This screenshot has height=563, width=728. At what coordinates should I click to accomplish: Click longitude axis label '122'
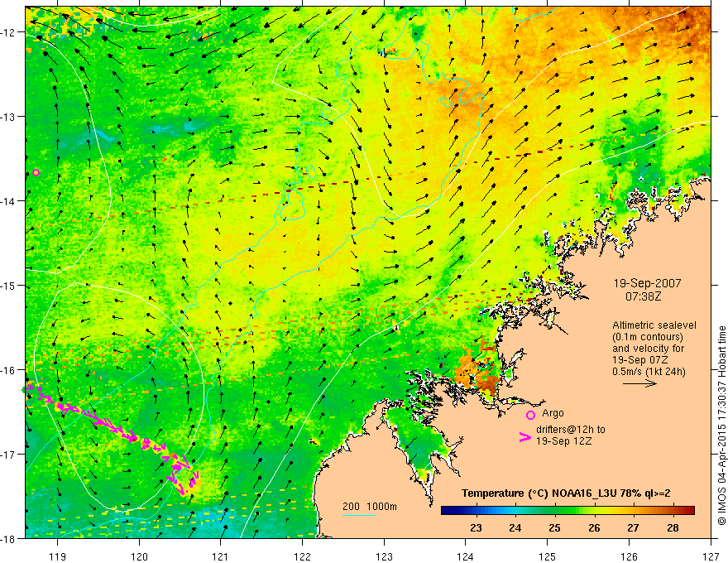[302, 556]
